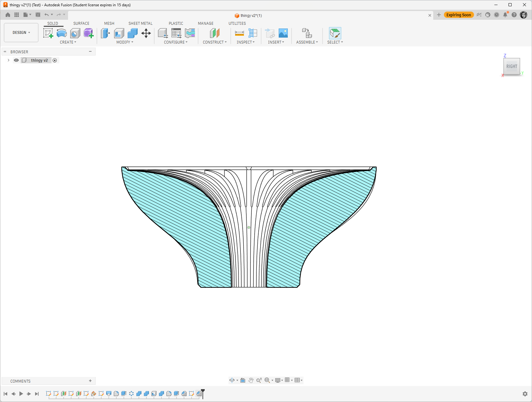
Task: Select the Zoom magnifier tool
Action: pos(259,380)
